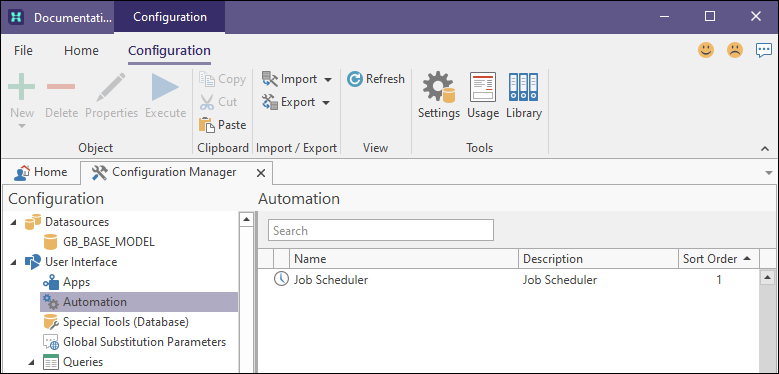Click the Special Tools database wrench icon
This screenshot has width=779, height=374.
(x=52, y=322)
